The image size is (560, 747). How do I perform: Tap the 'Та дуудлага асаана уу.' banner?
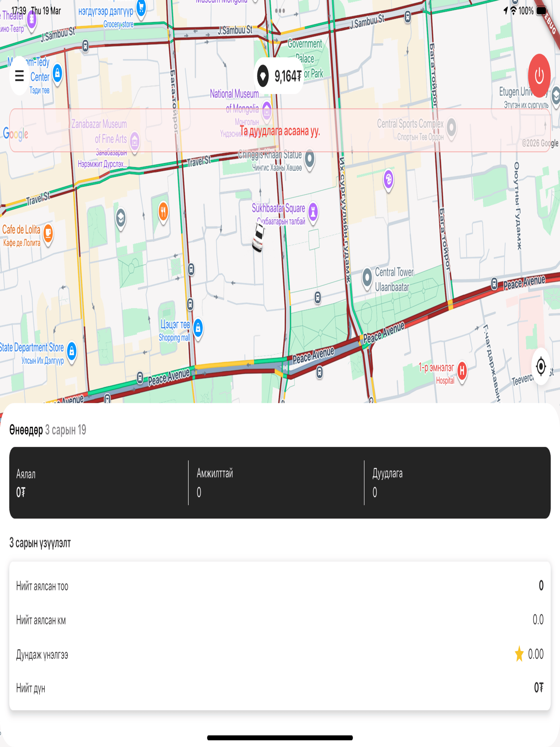[280, 130]
